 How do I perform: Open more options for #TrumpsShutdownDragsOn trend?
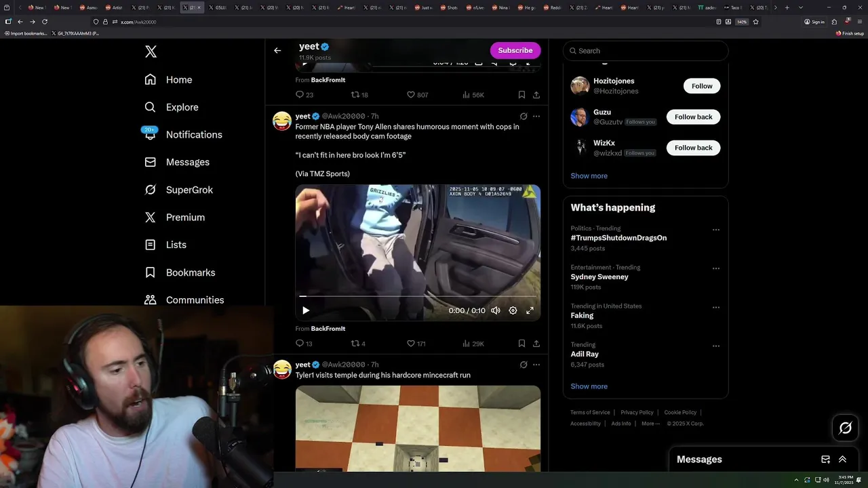pos(715,230)
